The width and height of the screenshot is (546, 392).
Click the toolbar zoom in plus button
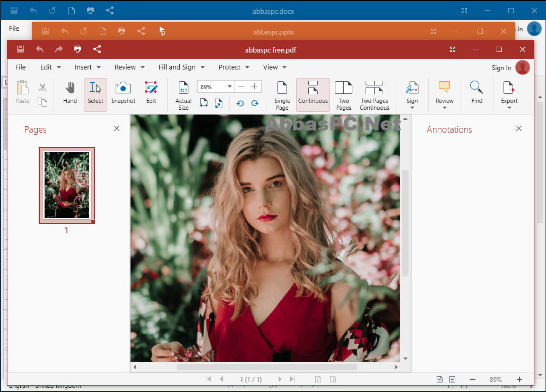pyautogui.click(x=255, y=86)
